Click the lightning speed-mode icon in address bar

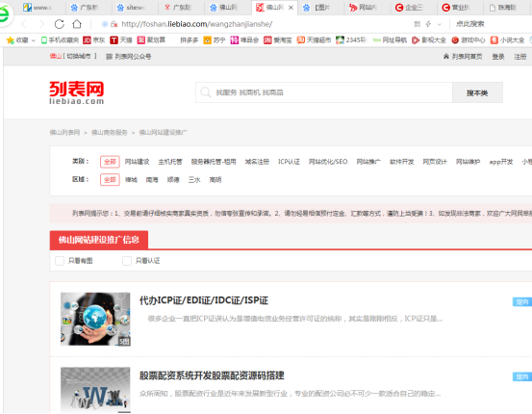click(x=428, y=24)
